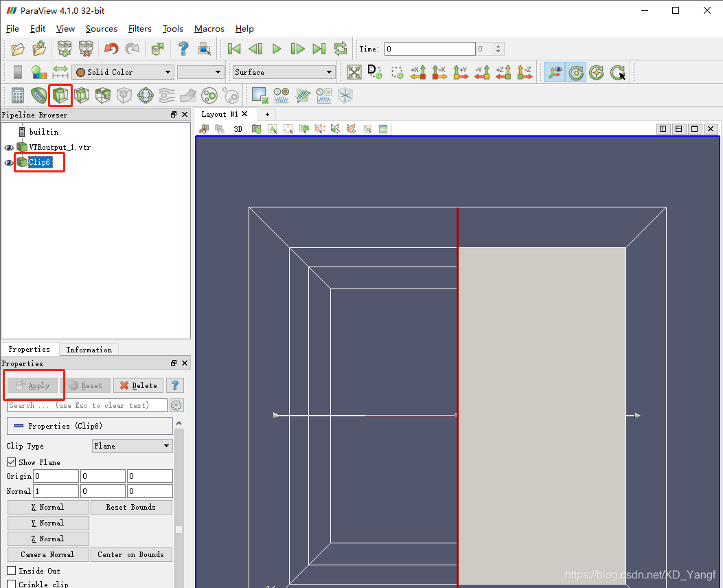Screen dimensions: 723x588
Task: Step to next frame
Action: point(298,49)
